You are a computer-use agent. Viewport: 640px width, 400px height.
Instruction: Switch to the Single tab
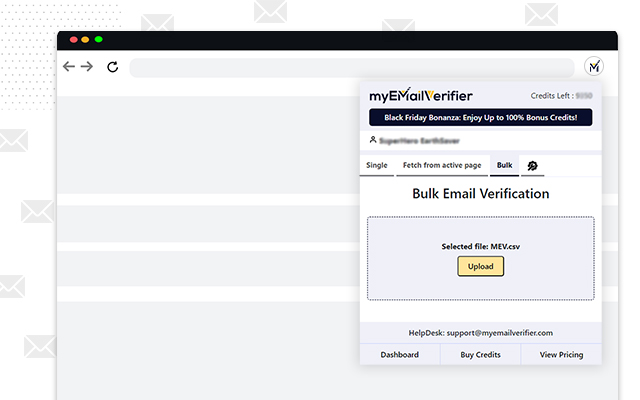click(377, 165)
